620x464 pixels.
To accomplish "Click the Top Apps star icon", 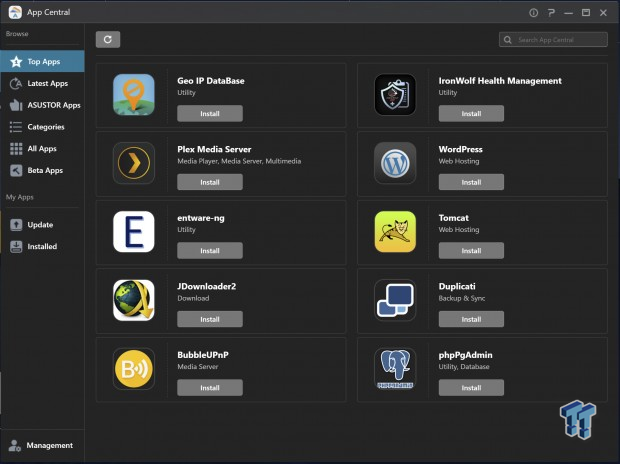I will point(16,62).
